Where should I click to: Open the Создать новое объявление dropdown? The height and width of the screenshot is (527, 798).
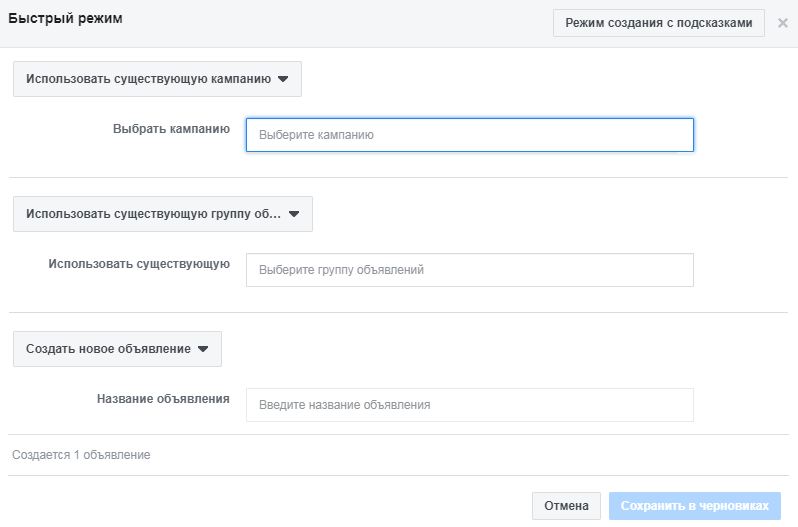pyautogui.click(x=117, y=349)
